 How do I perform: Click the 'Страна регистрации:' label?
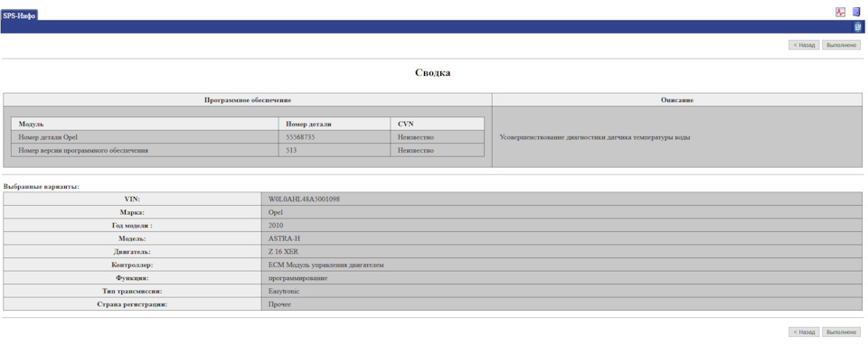[x=132, y=304]
